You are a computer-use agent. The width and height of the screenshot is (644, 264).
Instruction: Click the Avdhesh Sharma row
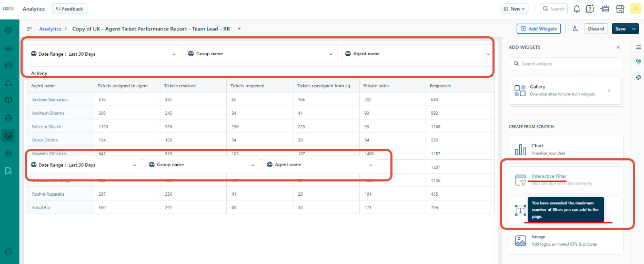[x=260, y=113]
